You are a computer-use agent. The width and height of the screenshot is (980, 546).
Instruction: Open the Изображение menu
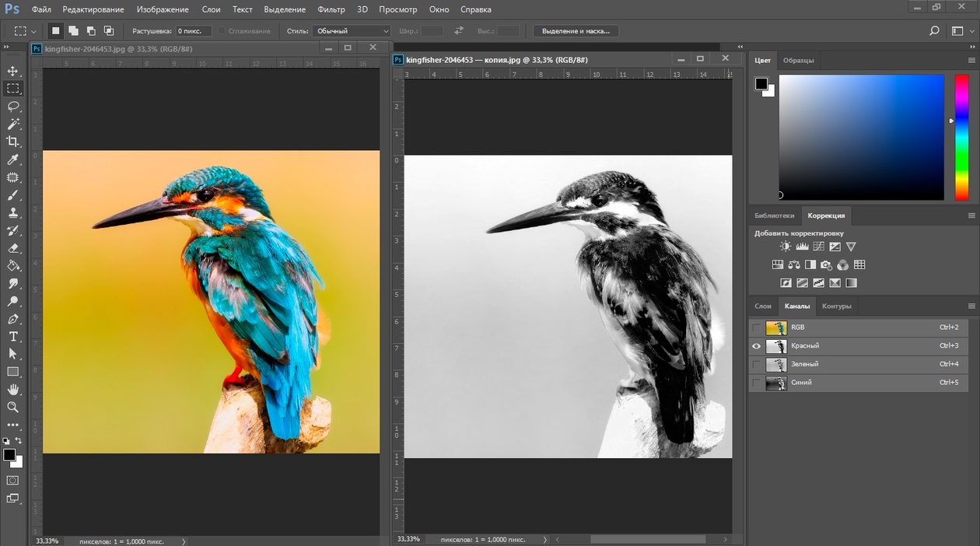point(163,9)
